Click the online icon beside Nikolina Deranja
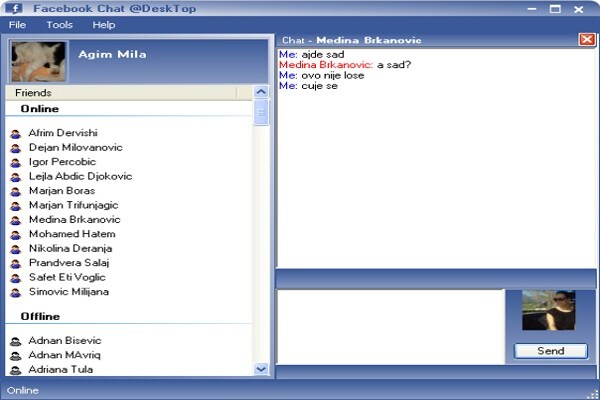Viewport: 600px width, 400px height. click(x=16, y=250)
